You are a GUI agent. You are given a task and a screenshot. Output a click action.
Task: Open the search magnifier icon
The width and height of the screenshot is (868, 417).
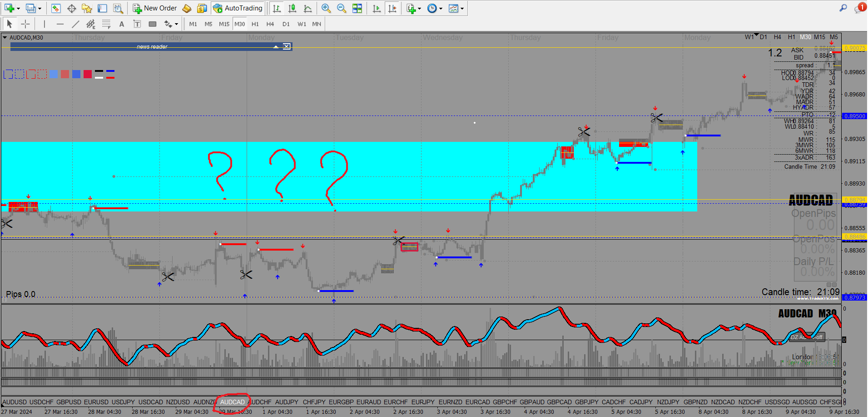click(x=843, y=8)
